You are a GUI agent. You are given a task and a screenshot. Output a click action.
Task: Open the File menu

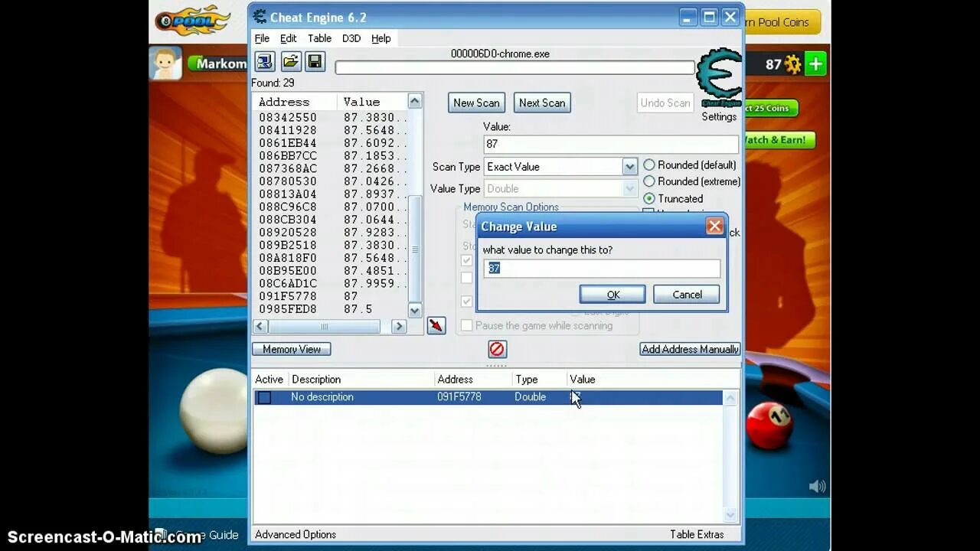(x=262, y=38)
